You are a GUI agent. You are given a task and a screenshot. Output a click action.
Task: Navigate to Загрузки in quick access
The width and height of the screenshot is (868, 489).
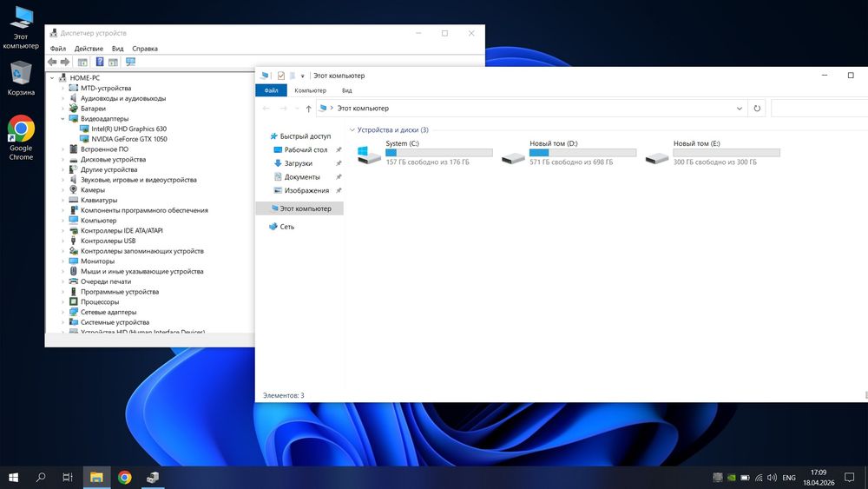(298, 163)
